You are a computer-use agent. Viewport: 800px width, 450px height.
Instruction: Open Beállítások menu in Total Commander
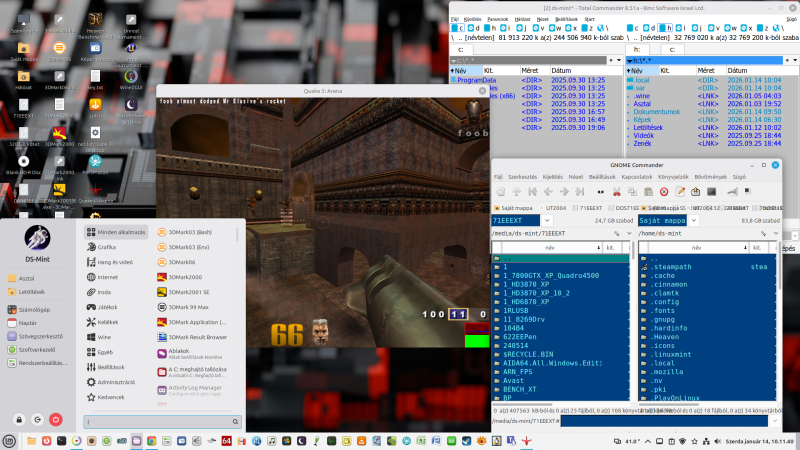pos(566,19)
